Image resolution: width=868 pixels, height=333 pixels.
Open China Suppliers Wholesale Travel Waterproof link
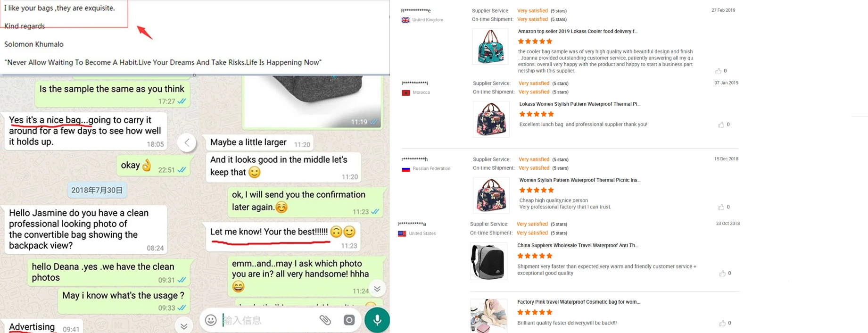click(578, 245)
